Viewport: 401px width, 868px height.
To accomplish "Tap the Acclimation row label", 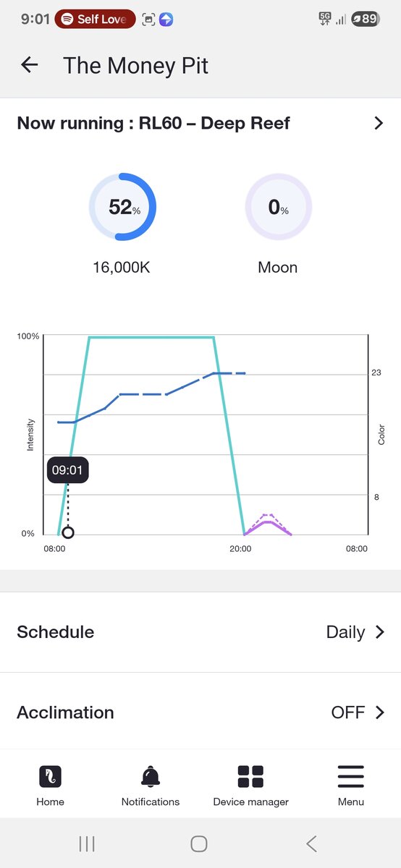I will (65, 712).
